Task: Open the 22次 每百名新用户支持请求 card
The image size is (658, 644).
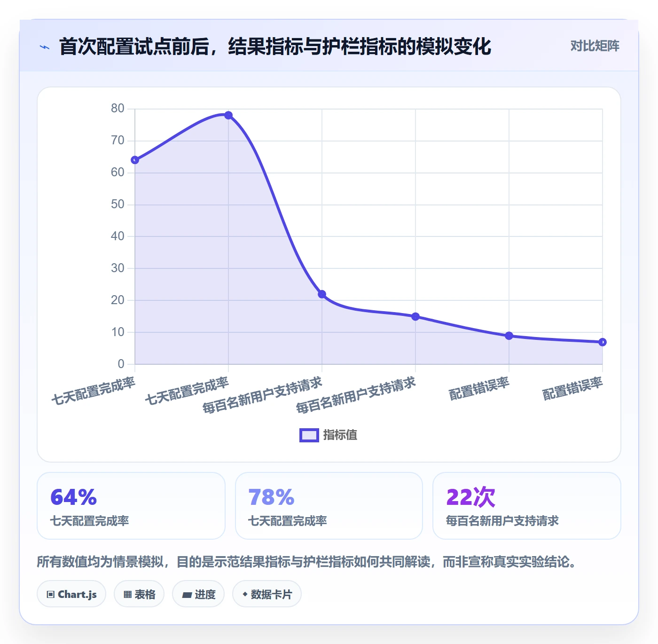Action: [x=527, y=506]
